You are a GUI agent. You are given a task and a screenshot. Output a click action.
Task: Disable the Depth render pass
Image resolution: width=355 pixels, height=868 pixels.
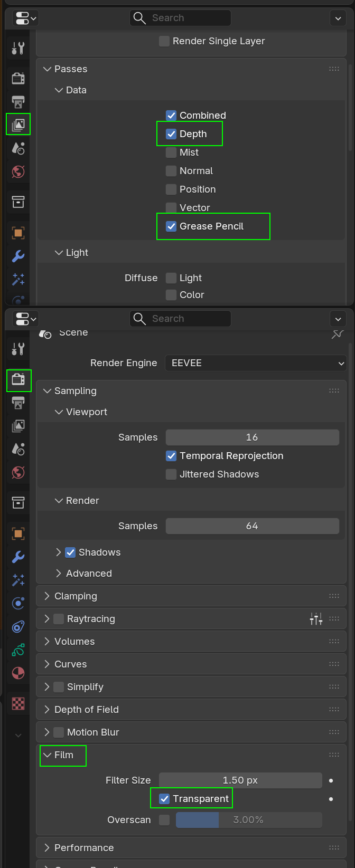pos(171,133)
